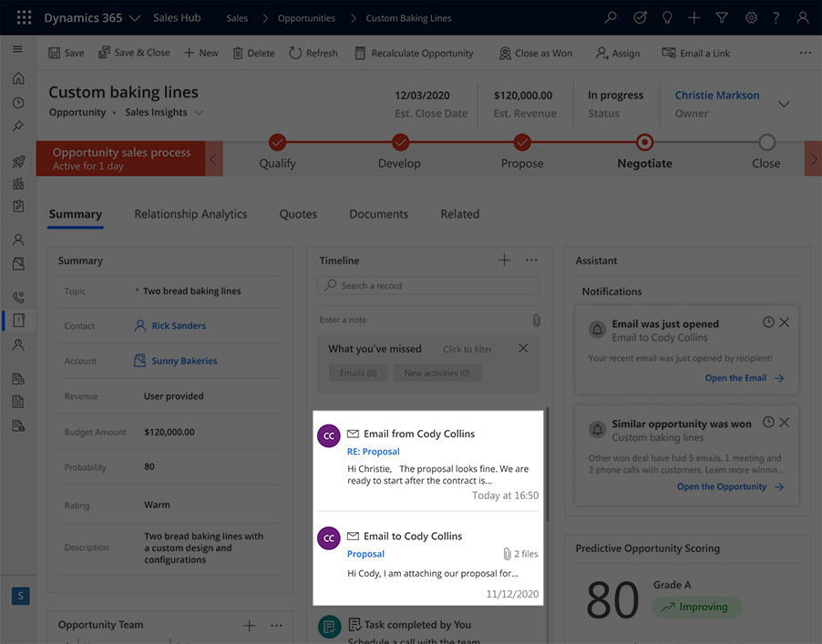Click the Search a record field
The width and height of the screenshot is (822, 644).
(427, 286)
